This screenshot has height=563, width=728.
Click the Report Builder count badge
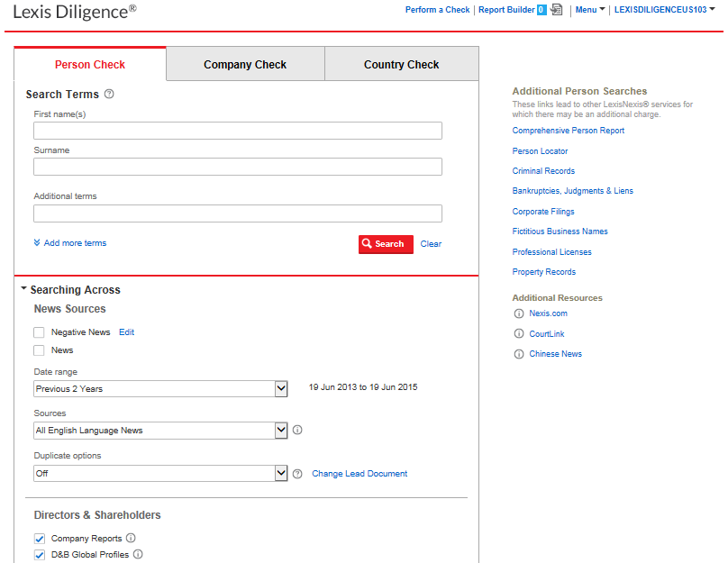pyautogui.click(x=541, y=10)
